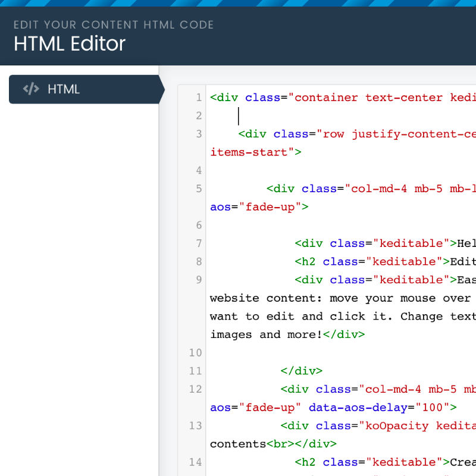Place cursor on empty line 2 of the code
The image size is (476, 476).
coord(340,115)
